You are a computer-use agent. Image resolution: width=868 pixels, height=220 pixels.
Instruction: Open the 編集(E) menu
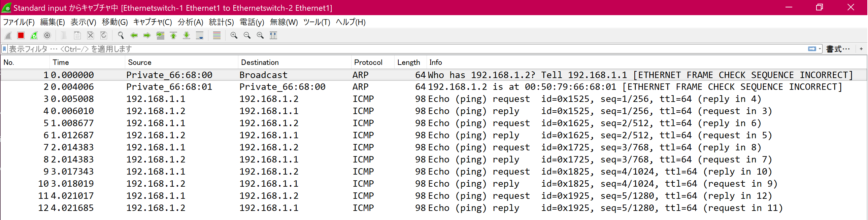point(53,22)
